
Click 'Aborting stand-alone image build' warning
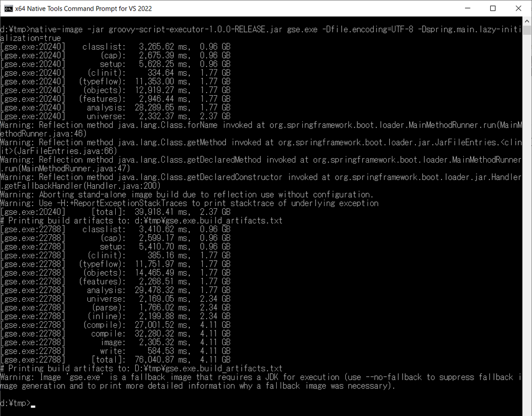(187, 194)
